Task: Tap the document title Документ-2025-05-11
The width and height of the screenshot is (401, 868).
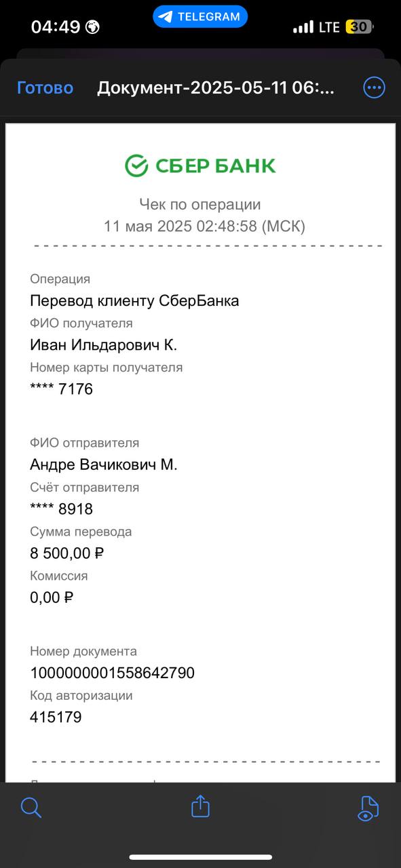Action: (216, 88)
